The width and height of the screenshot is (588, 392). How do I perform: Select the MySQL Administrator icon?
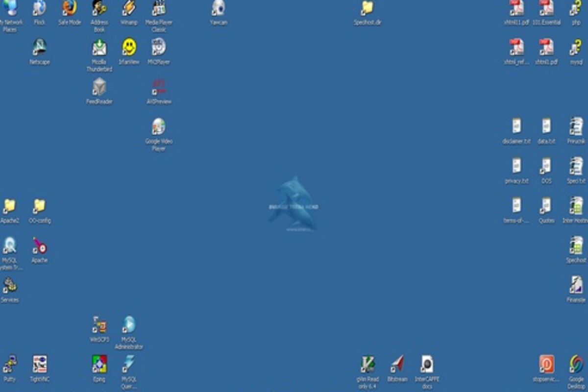(x=129, y=325)
